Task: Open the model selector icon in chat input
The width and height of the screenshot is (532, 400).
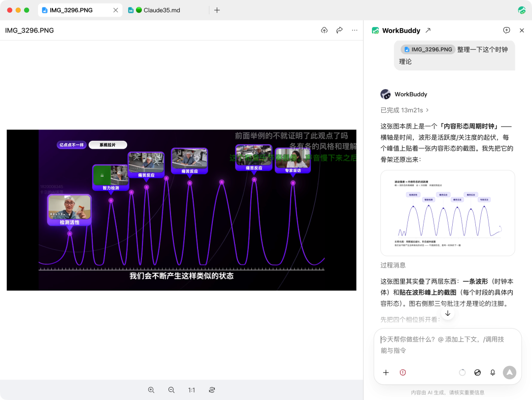Action: click(x=477, y=372)
